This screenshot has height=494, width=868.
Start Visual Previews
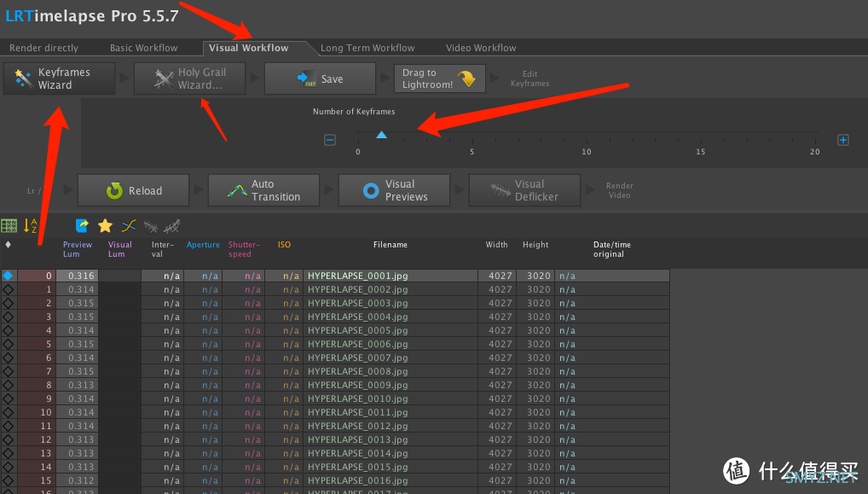[394, 190]
